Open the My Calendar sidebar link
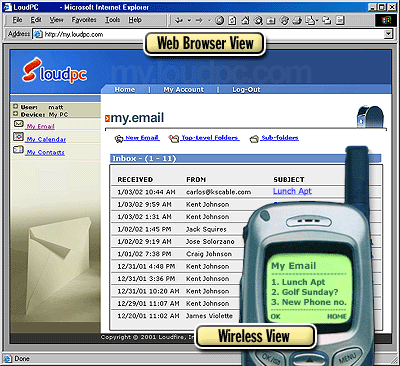The image size is (400, 366). click(x=46, y=139)
